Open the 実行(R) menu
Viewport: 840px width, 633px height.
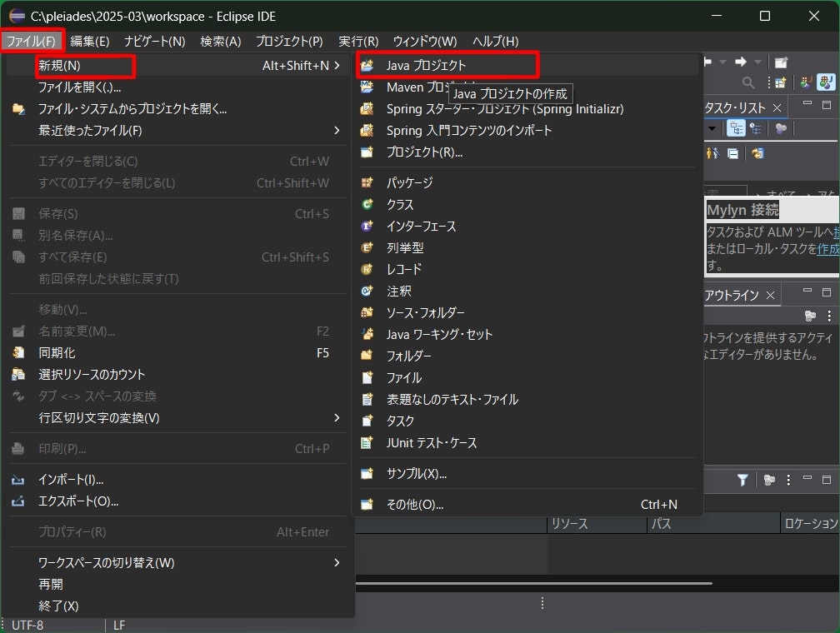[357, 42]
